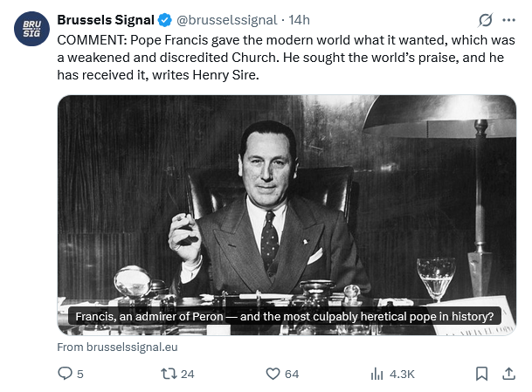This screenshot has height=392, width=532.
Task: Click the reply speech bubble icon
Action: pyautogui.click(x=65, y=374)
